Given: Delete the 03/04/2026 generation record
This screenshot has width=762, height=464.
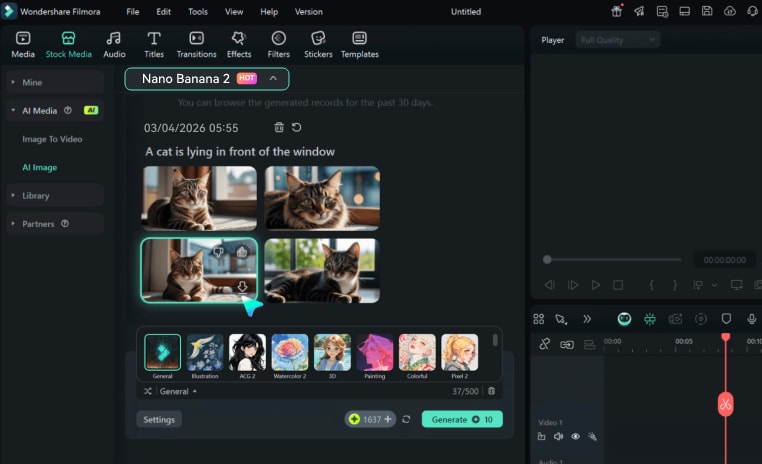Looking at the screenshot, I should [279, 127].
